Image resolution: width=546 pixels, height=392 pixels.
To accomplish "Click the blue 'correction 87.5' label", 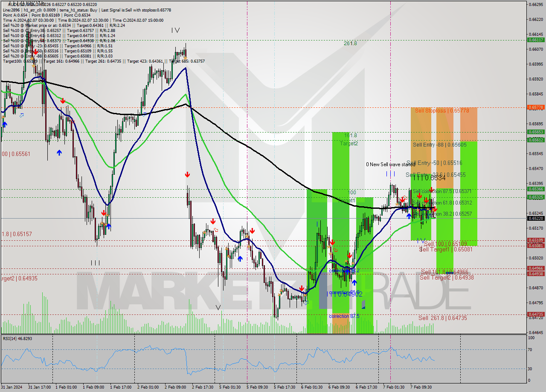I will pyautogui.click(x=344, y=316).
